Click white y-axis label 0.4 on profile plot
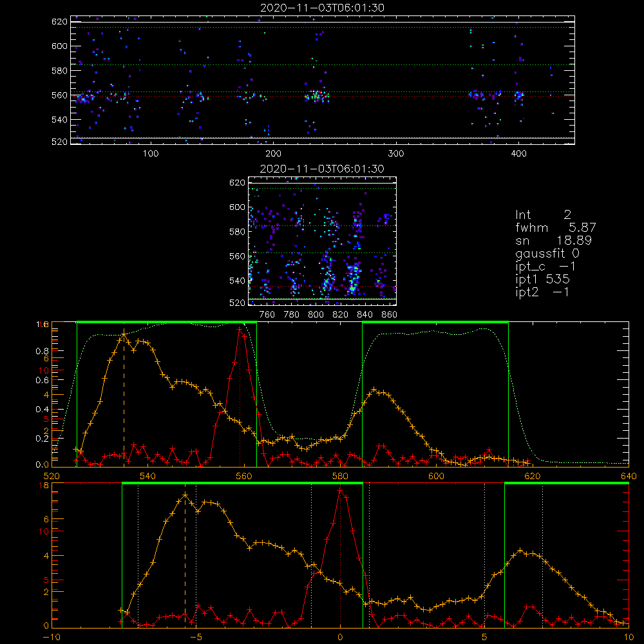The image size is (644, 644). pyautogui.click(x=43, y=410)
